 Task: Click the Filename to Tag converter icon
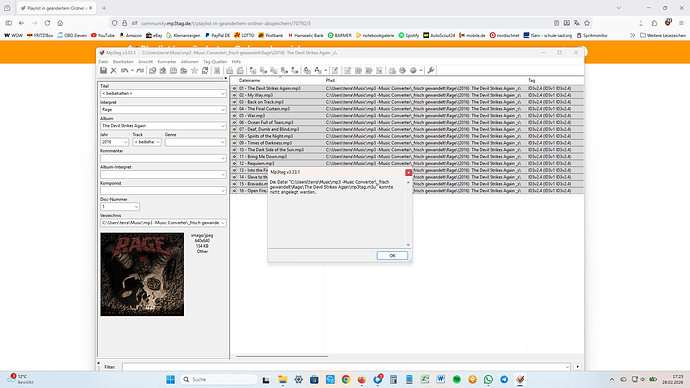pyautogui.click(x=263, y=70)
